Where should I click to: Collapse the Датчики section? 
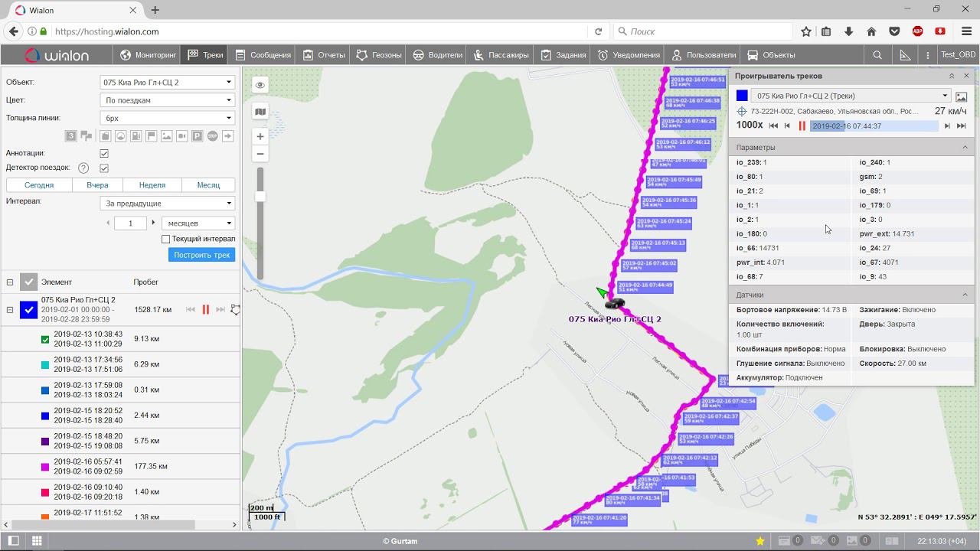pyautogui.click(x=965, y=295)
